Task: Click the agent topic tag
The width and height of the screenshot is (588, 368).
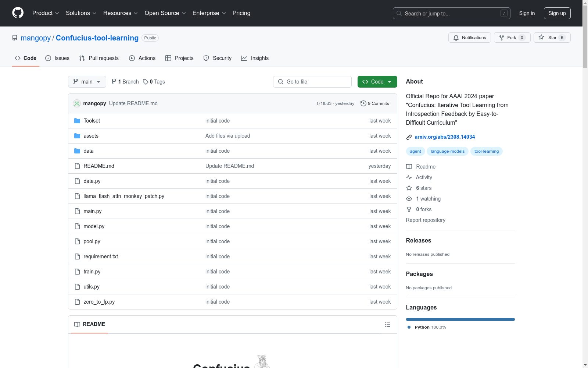Action: coord(416,151)
